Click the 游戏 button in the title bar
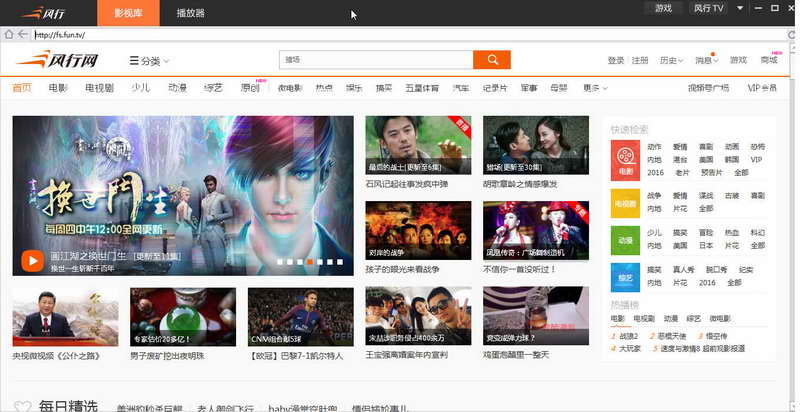 [x=663, y=8]
